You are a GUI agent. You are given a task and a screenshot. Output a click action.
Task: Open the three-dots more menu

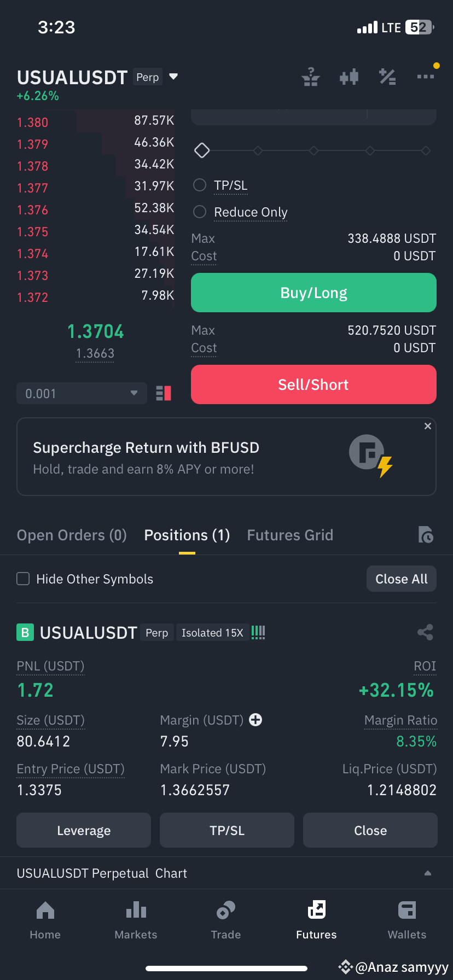click(426, 77)
